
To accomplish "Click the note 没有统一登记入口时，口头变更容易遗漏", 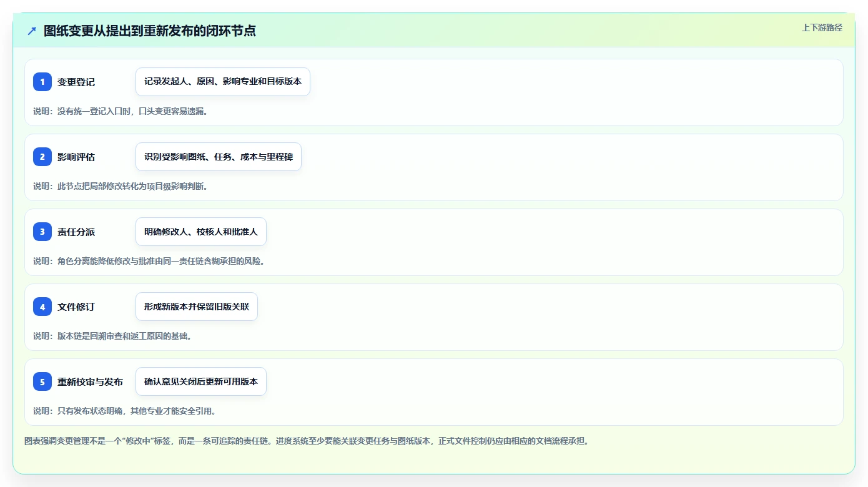I will 121,111.
